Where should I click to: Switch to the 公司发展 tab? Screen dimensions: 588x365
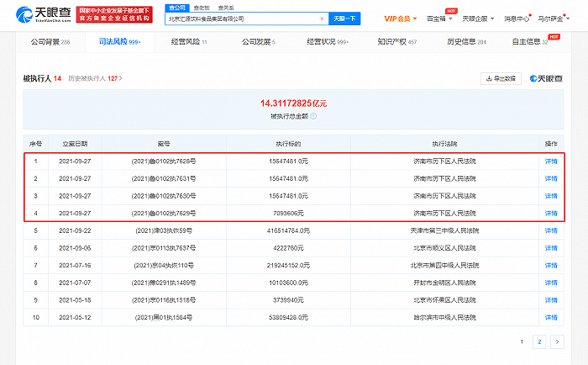click(x=259, y=42)
